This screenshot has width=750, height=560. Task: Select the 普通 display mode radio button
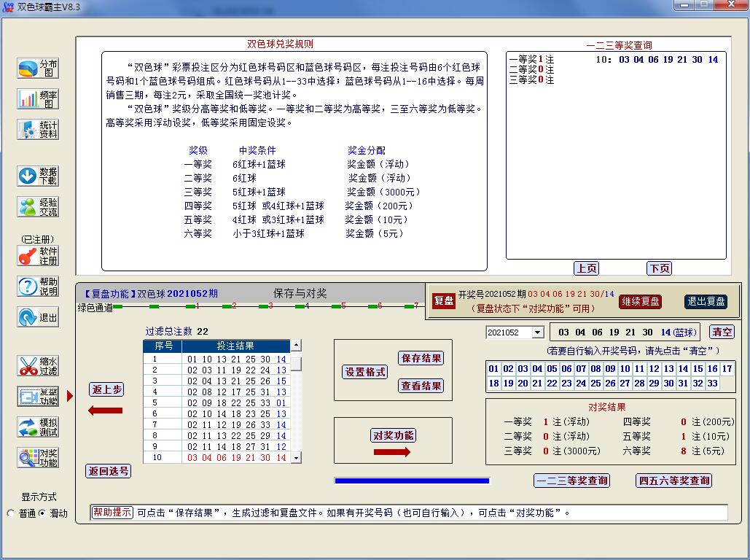point(10,513)
